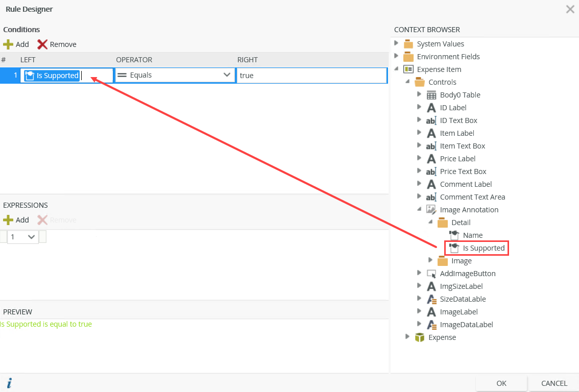This screenshot has width=579, height=392.
Task: Select Is Supported in the context tree
Action: (484, 248)
